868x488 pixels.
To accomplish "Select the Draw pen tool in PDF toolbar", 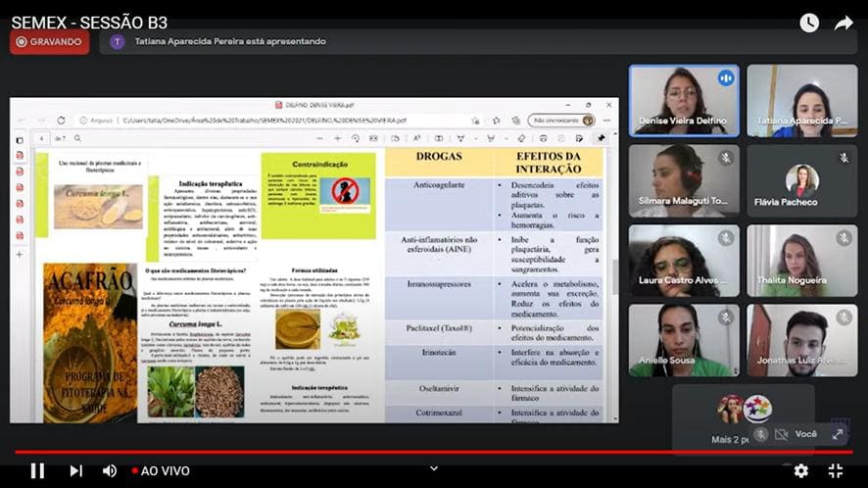I will click(460, 138).
